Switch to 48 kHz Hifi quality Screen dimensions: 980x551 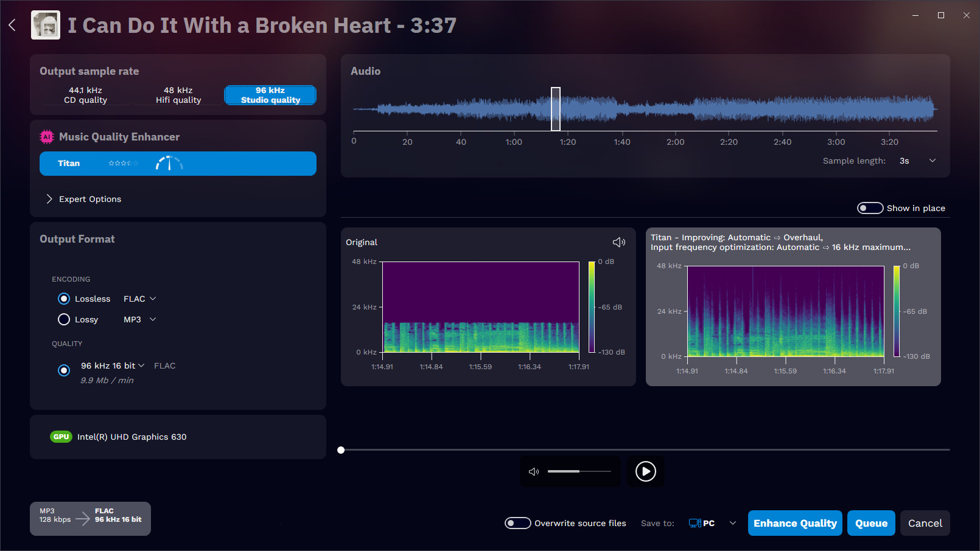click(178, 95)
